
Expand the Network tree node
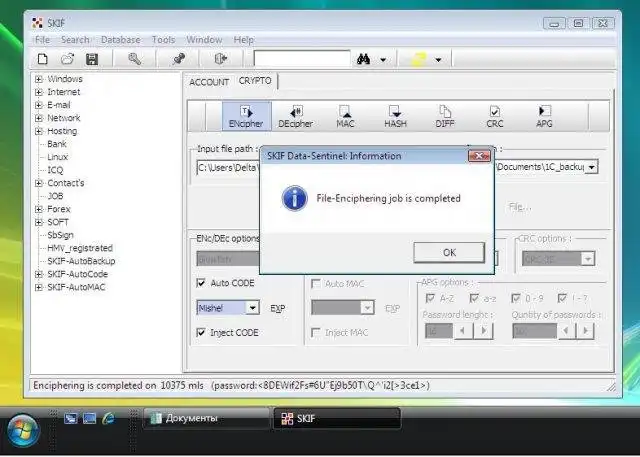pos(39,118)
